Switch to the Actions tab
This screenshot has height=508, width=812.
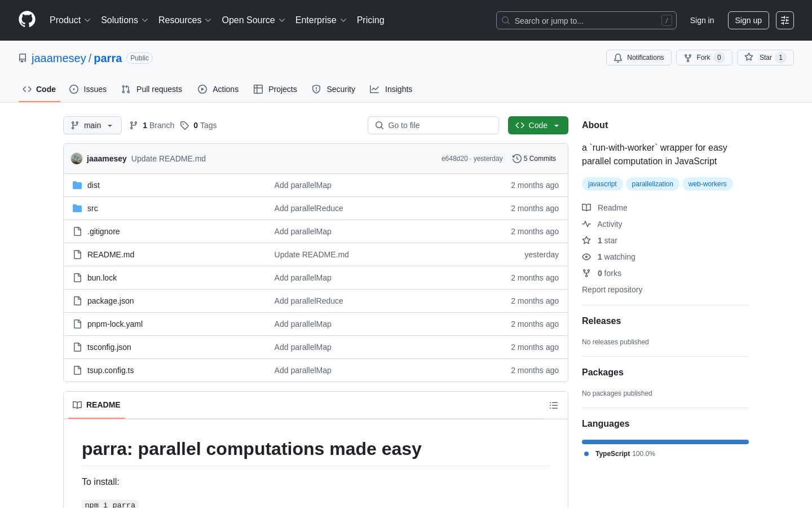pyautogui.click(x=218, y=89)
